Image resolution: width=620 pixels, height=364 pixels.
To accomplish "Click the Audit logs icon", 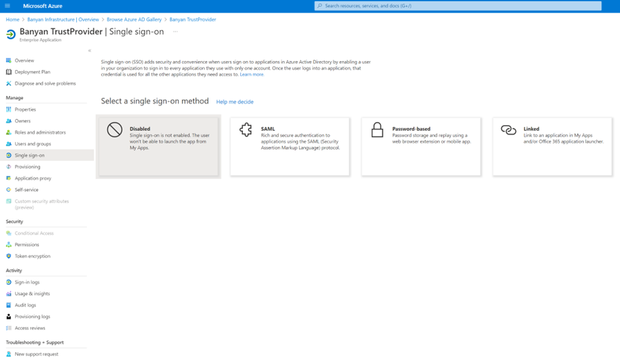I will pyautogui.click(x=9, y=305).
